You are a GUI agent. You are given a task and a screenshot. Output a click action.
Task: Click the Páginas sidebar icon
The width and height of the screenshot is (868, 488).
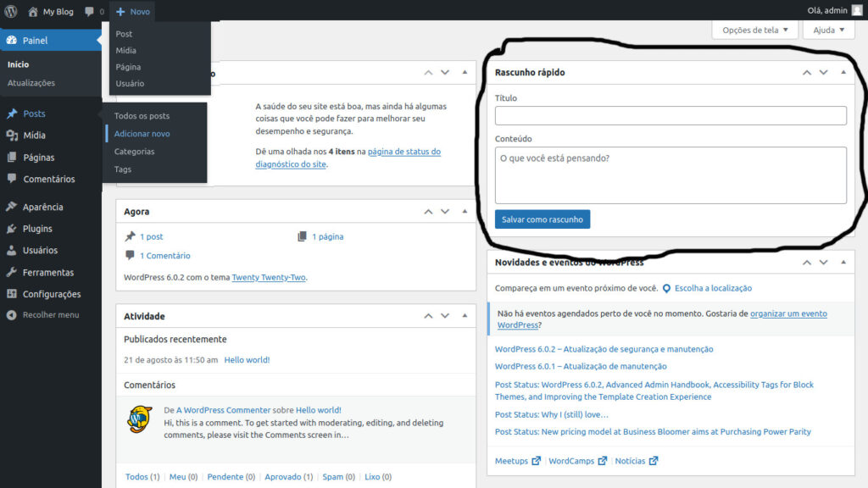tap(14, 156)
